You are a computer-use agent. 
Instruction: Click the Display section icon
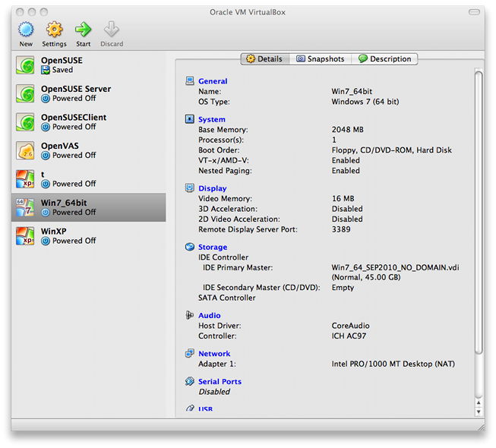pos(189,188)
